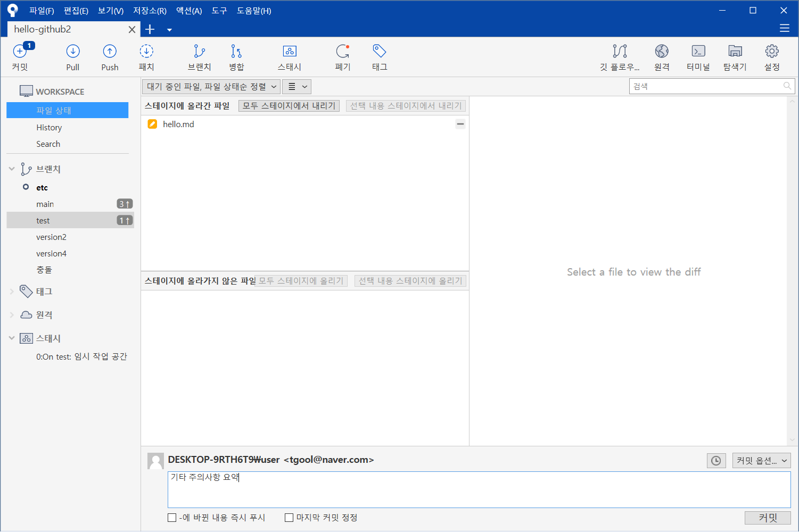Open the 저장소(R) menu
This screenshot has height=532, width=799.
pyautogui.click(x=150, y=11)
